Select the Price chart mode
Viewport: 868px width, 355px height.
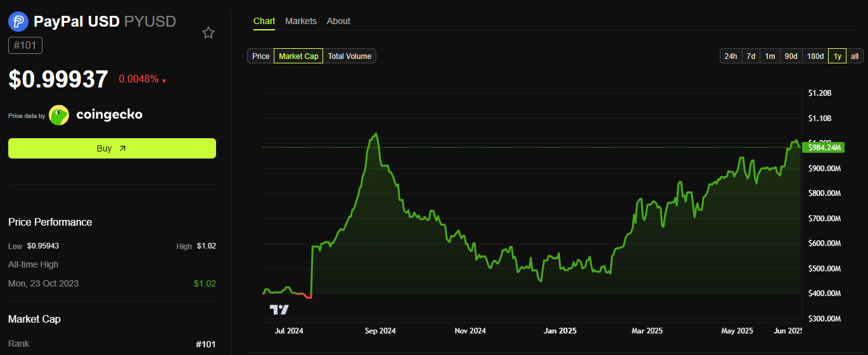click(260, 56)
